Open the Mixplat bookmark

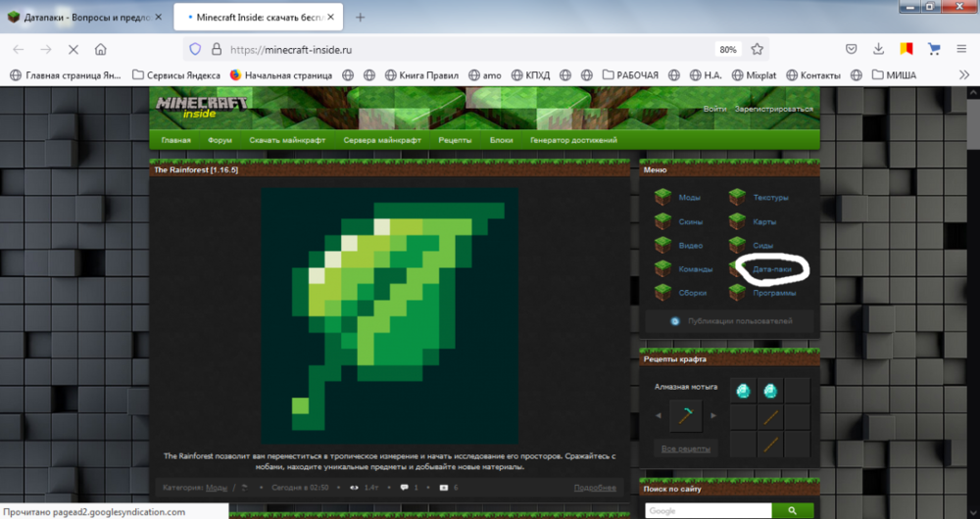tap(753, 75)
